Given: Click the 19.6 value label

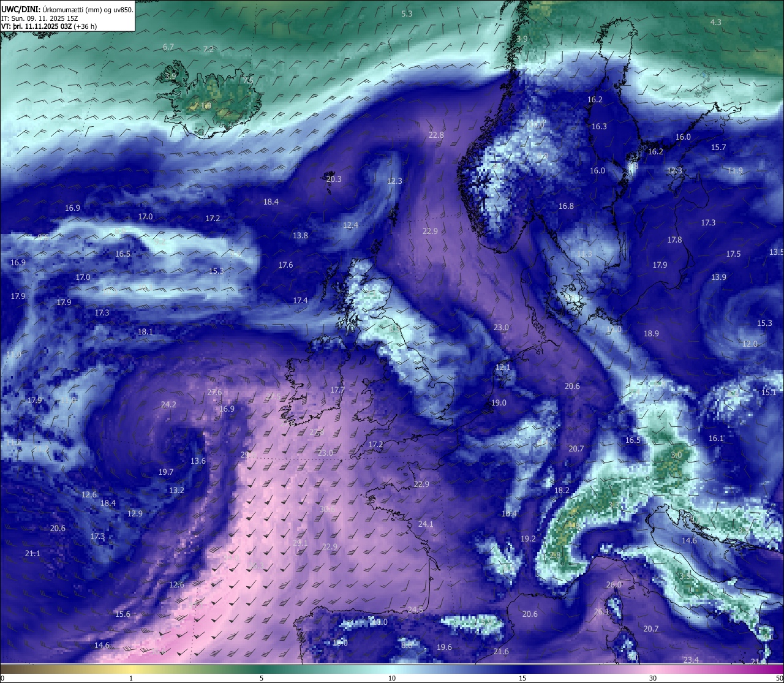Looking at the screenshot, I should coord(444,647).
